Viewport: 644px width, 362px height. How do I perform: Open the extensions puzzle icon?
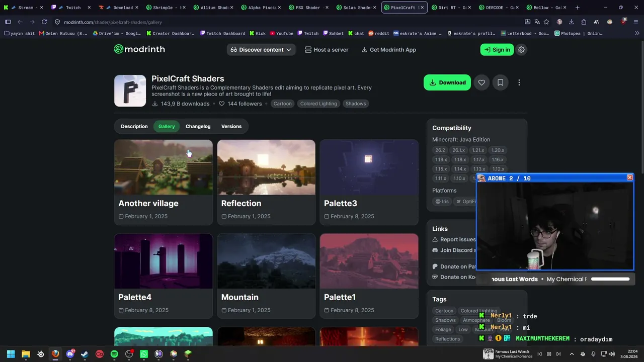(584, 22)
